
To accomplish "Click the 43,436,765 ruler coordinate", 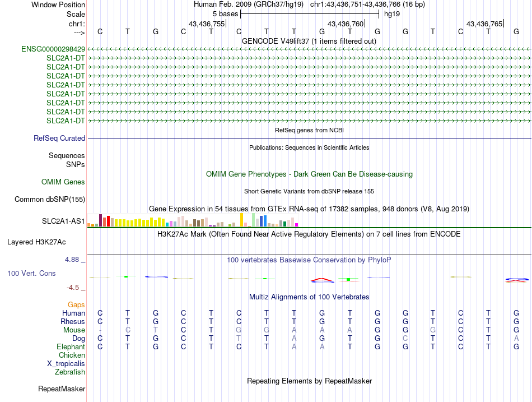I will pos(484,24).
